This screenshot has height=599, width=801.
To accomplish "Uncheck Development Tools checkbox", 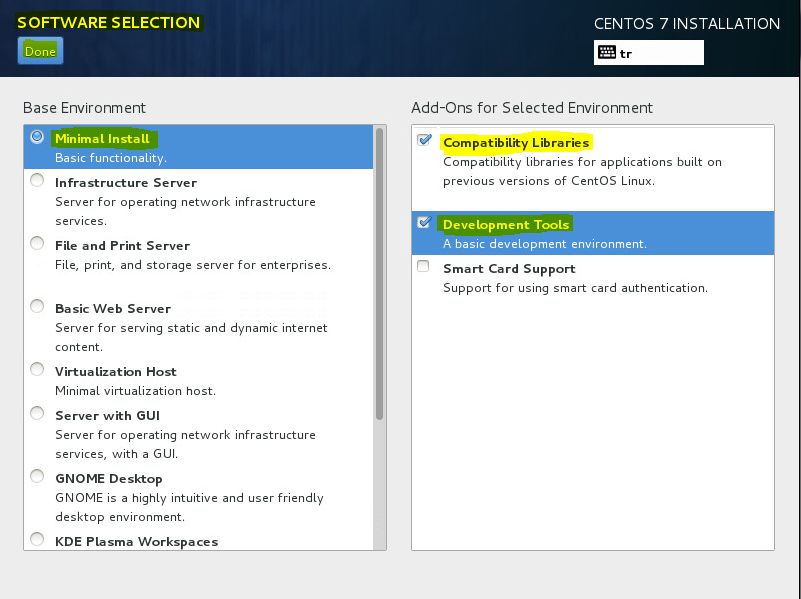I will (x=424, y=222).
